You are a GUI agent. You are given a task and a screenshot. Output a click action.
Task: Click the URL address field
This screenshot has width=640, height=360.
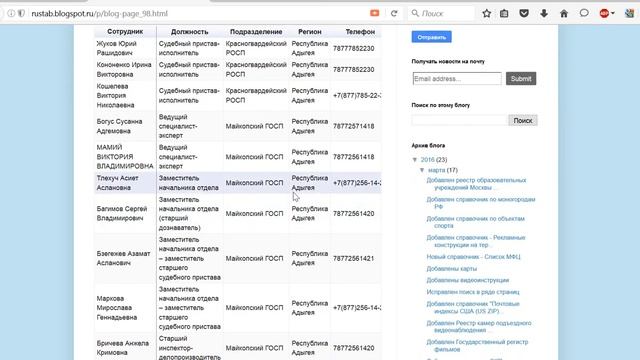[x=196, y=13]
